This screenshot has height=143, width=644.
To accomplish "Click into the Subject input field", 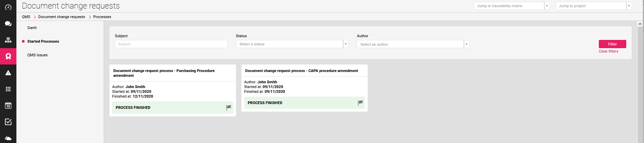I will click(171, 44).
